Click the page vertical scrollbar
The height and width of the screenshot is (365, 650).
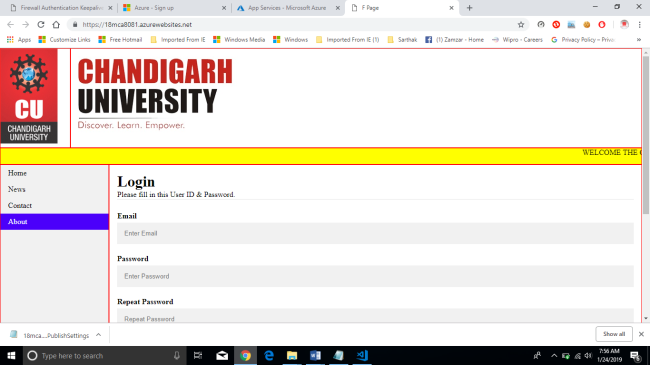646,136
